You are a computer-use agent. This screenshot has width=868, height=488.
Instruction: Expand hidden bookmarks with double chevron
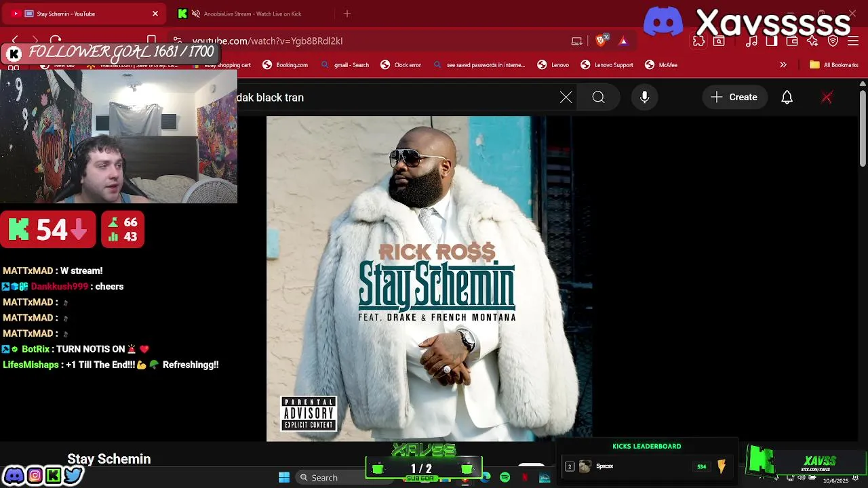point(783,65)
